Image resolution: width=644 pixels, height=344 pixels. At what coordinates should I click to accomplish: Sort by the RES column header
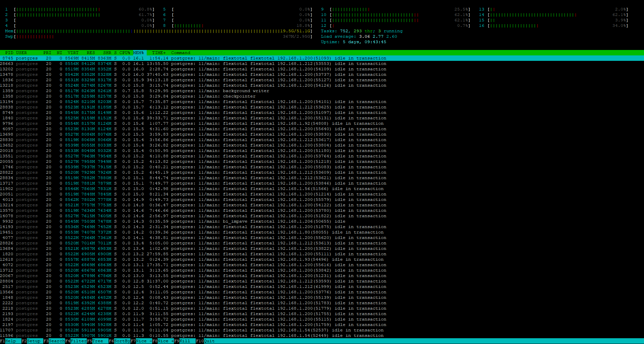(x=91, y=53)
